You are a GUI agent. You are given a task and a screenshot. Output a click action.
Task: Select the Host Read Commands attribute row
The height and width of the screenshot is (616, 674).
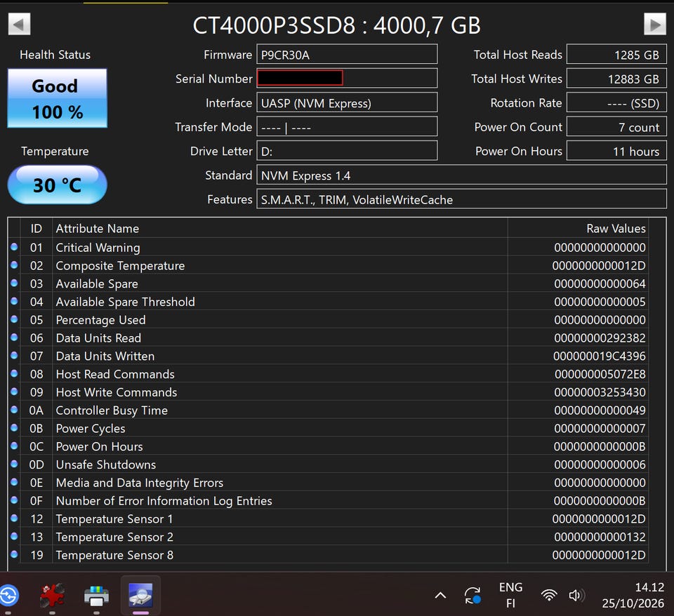(x=329, y=374)
